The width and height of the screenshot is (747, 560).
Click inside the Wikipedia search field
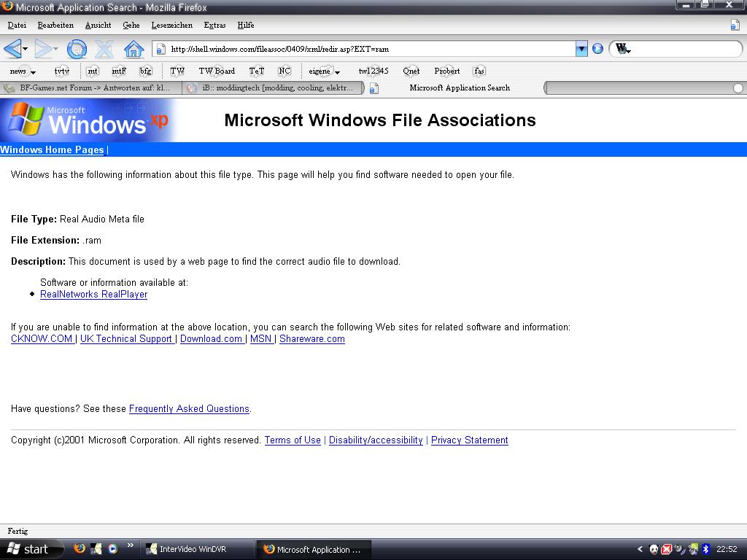click(x=686, y=49)
